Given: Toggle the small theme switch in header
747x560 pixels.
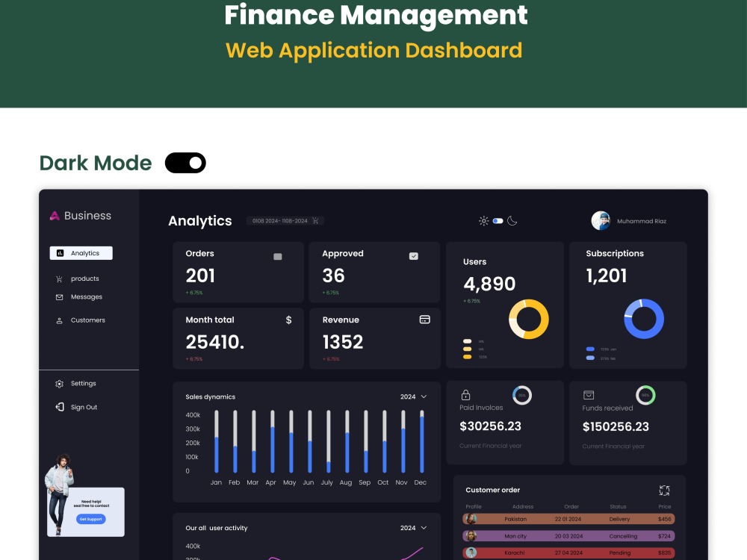Looking at the screenshot, I should (498, 221).
